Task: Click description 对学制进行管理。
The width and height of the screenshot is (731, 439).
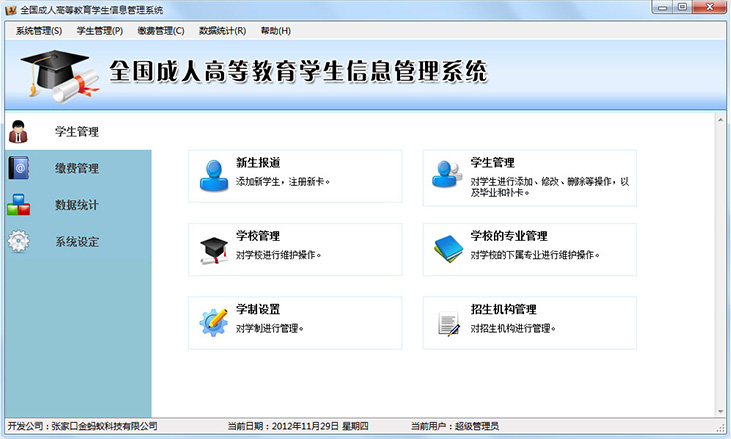Action: [x=269, y=329]
